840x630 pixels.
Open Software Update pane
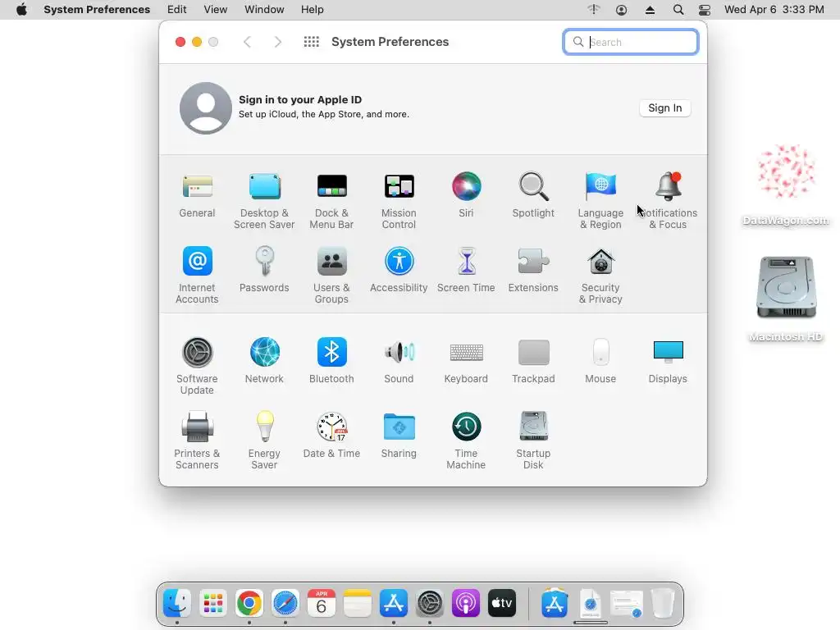pyautogui.click(x=197, y=367)
